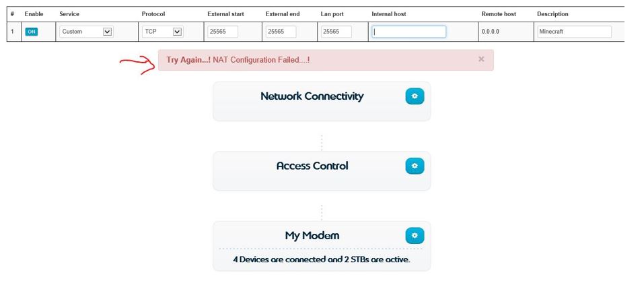The image size is (644, 281).
Task: Click the Access Control panel title
Action: [x=312, y=166]
